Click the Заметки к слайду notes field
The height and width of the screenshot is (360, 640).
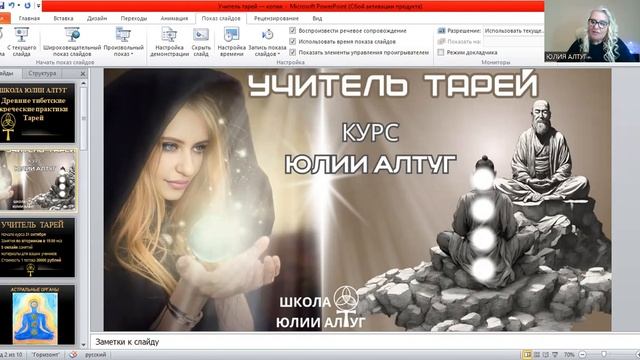point(365,342)
